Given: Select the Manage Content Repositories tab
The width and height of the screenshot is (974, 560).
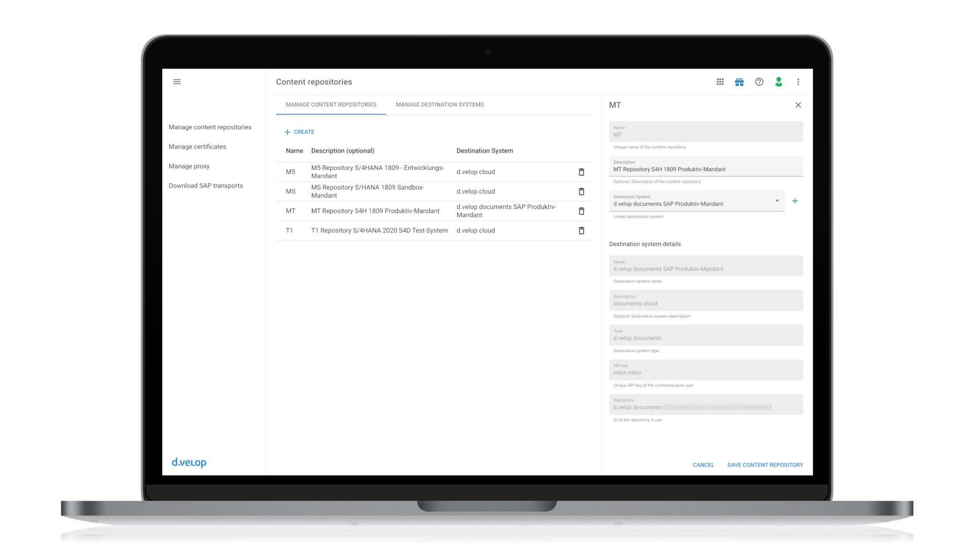Looking at the screenshot, I should tap(331, 104).
